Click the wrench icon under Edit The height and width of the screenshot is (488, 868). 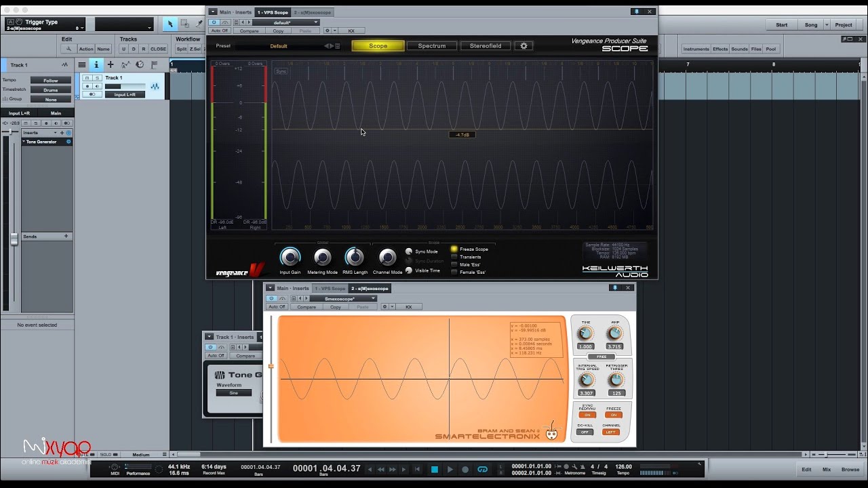(x=68, y=49)
